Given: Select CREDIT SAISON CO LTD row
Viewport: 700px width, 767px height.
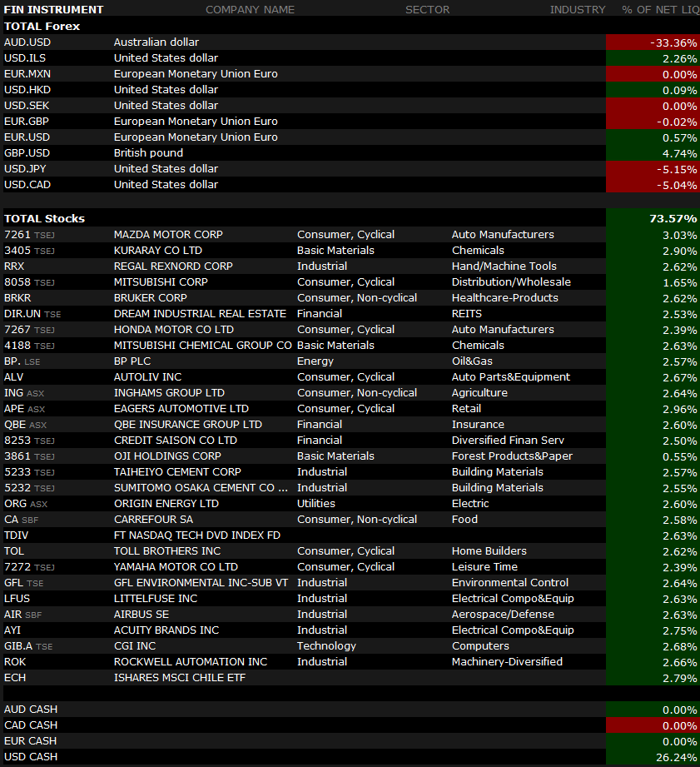Looking at the screenshot, I should tap(350, 441).
